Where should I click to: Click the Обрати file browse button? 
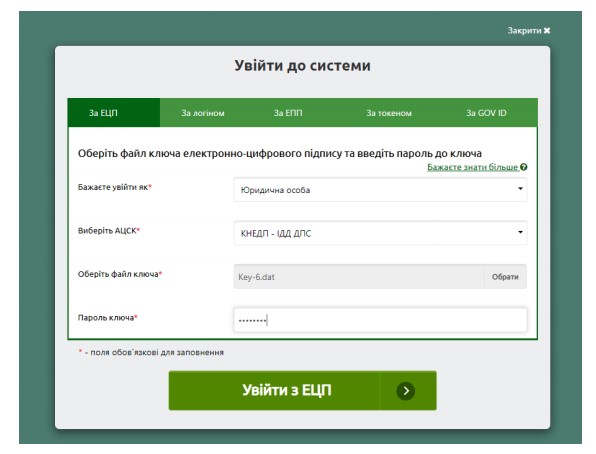505,277
